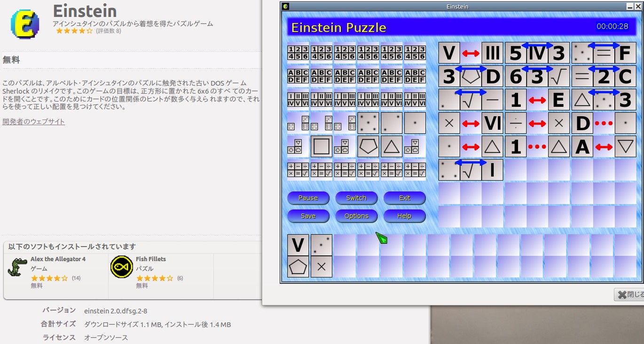Click the 無料 price label

point(11,60)
